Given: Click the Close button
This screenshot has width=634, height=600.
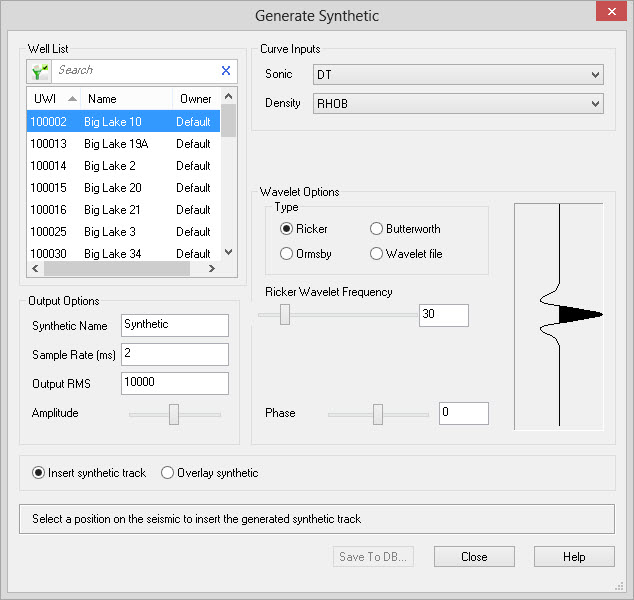Looking at the screenshot, I should coord(474,557).
